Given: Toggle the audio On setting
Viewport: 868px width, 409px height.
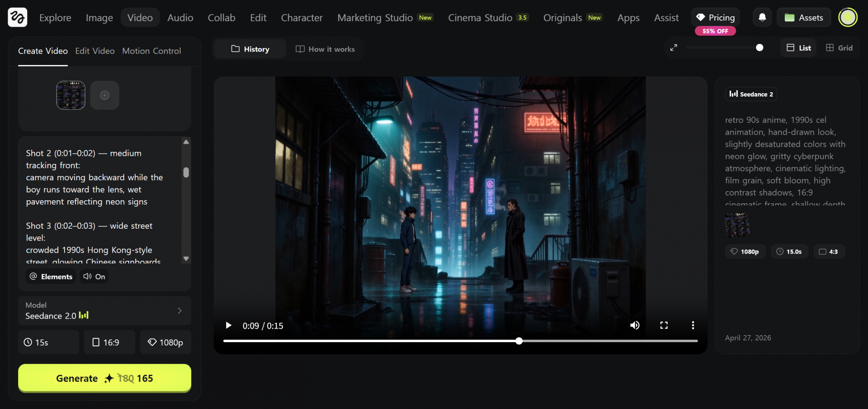Looking at the screenshot, I should [x=94, y=277].
